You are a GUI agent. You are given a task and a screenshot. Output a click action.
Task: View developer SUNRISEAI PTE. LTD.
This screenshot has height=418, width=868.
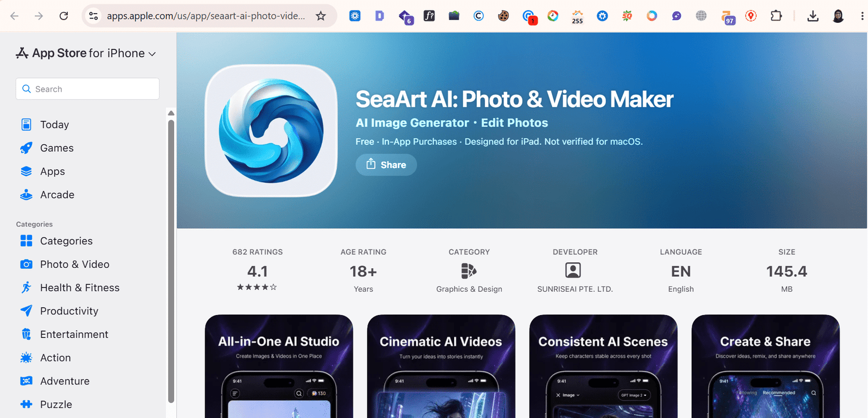click(x=575, y=289)
